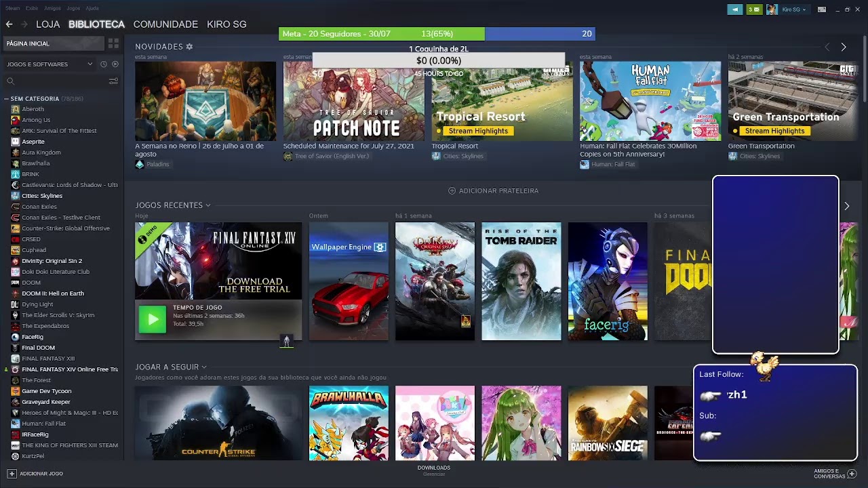Screen dimensions: 868x488
Task: Select the Rainbow Six Siege cover
Action: pos(608,423)
